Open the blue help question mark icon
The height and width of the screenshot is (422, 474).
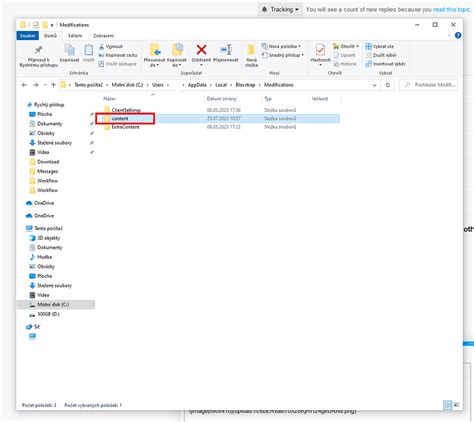tap(458, 35)
